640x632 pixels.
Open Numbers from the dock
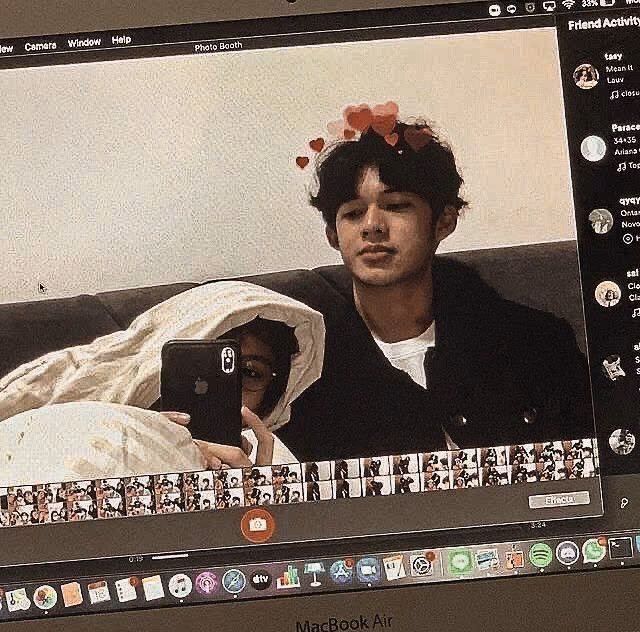click(x=288, y=576)
